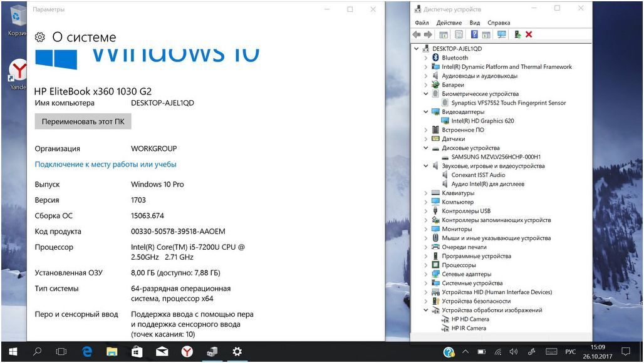Image resolution: width=644 pixels, height=363 pixels.
Task: Click the red Uninstall device toolbar icon
Action: 529,34
